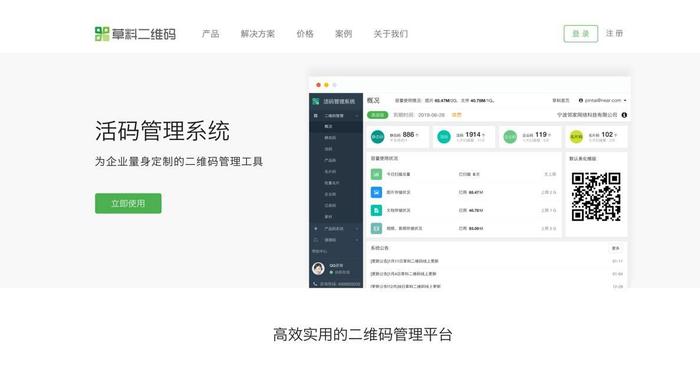
Task: Click the green circle beside 119
Action: click(510, 137)
